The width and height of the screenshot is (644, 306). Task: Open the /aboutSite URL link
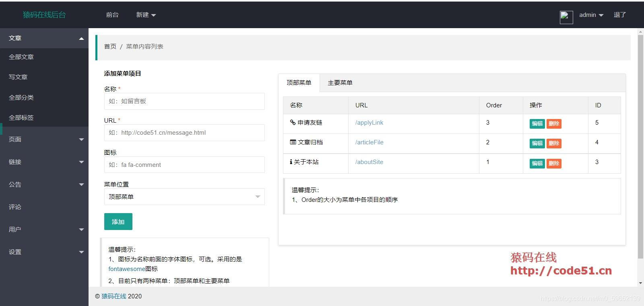click(x=369, y=162)
